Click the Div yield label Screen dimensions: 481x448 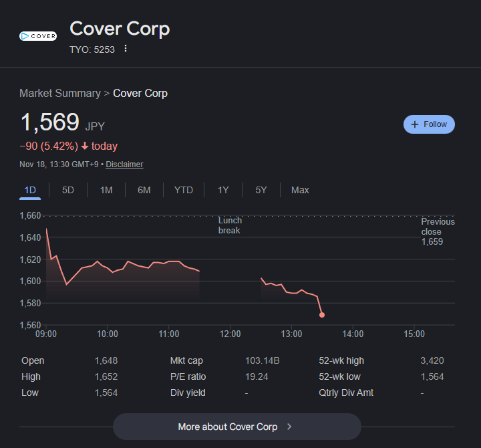point(188,393)
